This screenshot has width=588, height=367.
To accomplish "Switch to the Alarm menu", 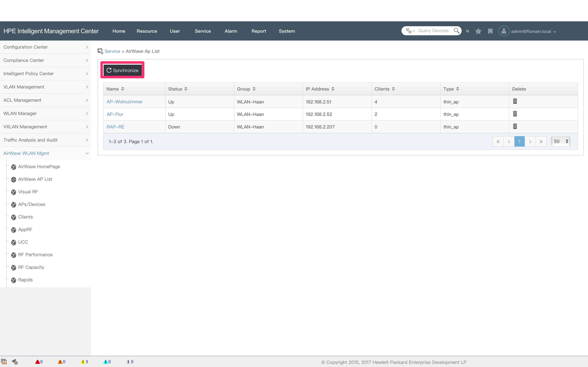I will click(231, 31).
